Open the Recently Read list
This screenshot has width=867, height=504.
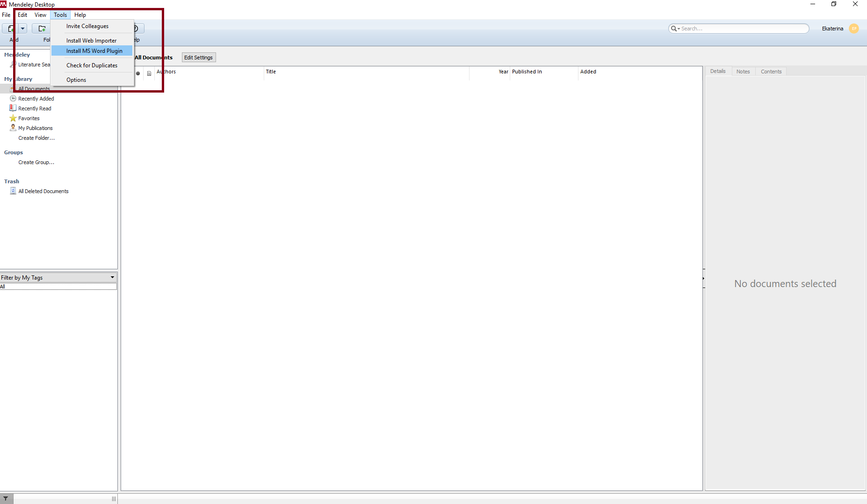[35, 108]
